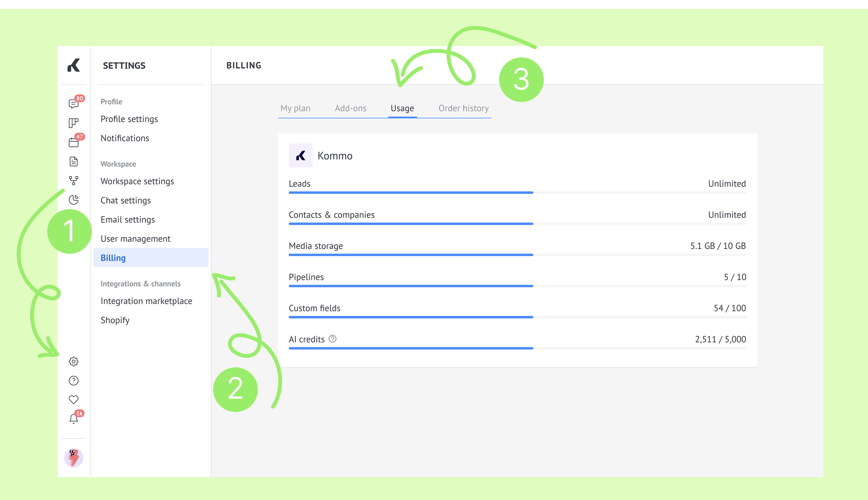Image resolution: width=868 pixels, height=500 pixels.
Task: Click the "Contacts & companies" label
Action: 332,215
